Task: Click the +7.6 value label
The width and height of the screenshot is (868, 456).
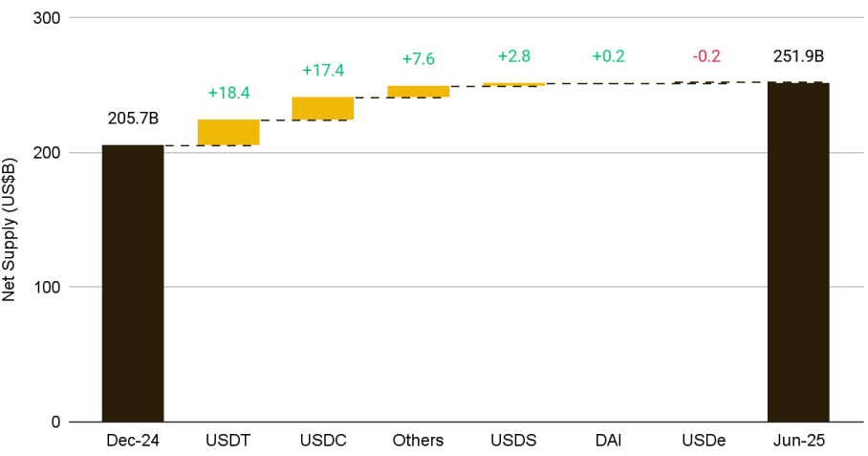Action: [419, 58]
